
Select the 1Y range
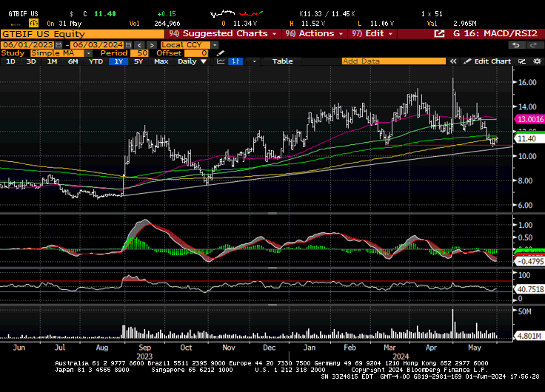point(118,61)
